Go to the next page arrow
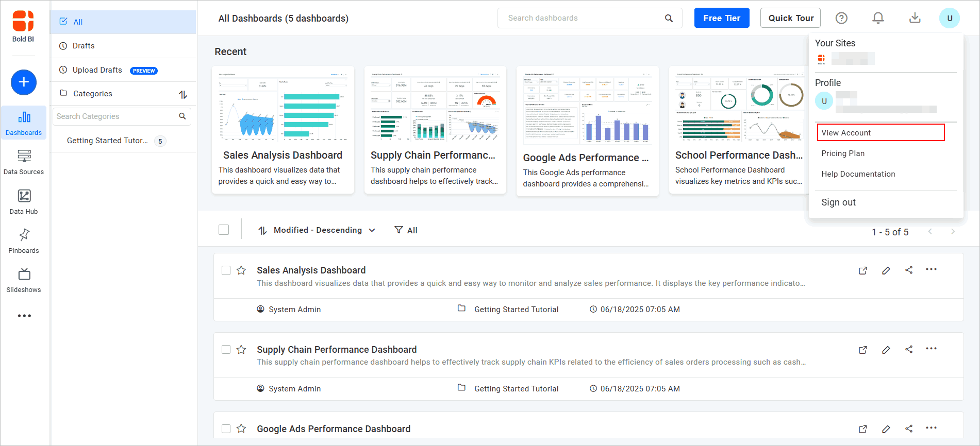The width and height of the screenshot is (980, 446). (x=953, y=232)
